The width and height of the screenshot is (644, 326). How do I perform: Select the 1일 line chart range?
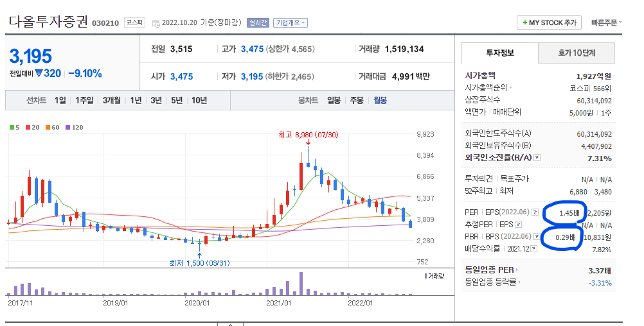60,101
